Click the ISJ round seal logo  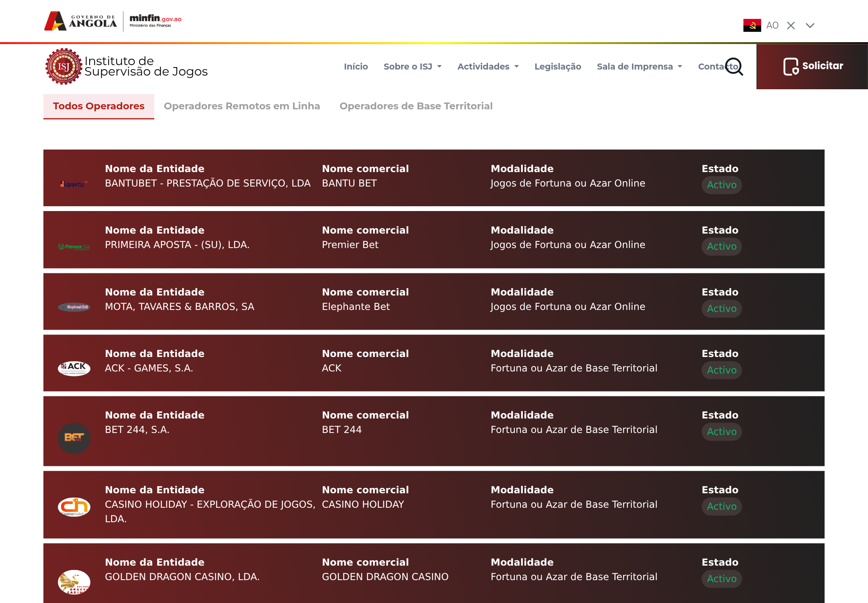(x=63, y=66)
